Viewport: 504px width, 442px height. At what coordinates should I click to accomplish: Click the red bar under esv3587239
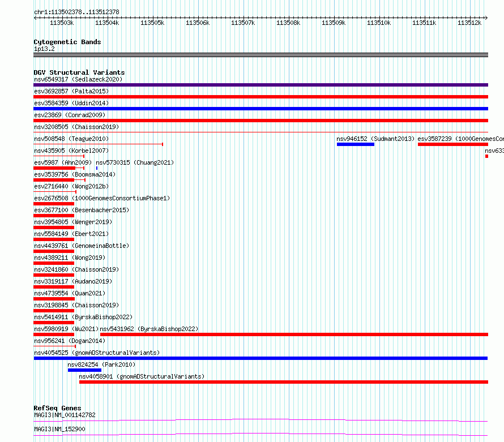453,144
